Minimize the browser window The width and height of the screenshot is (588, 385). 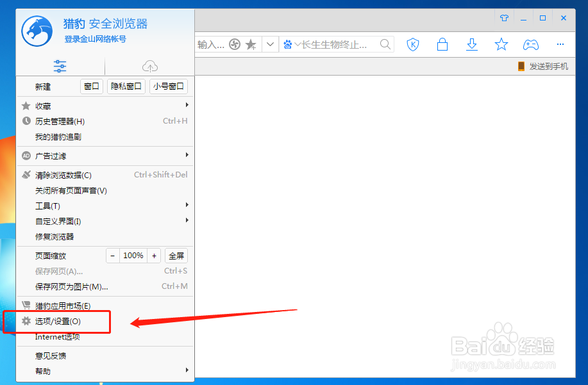pyautogui.click(x=523, y=18)
